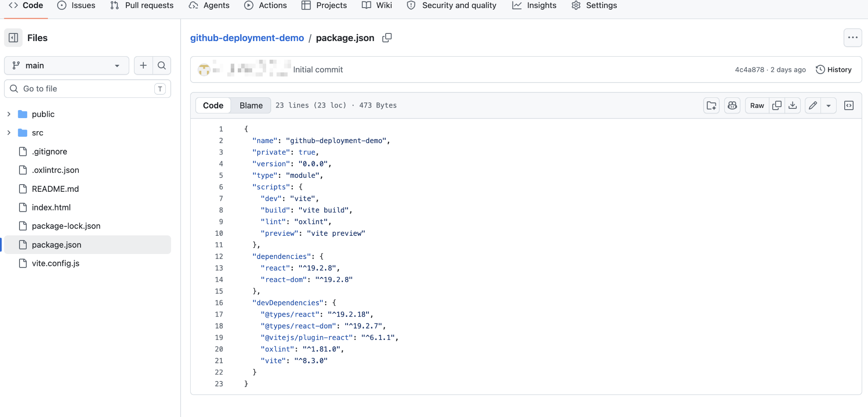Open file in a codespace icon
Viewport: 868px width, 417px height.
pos(712,105)
